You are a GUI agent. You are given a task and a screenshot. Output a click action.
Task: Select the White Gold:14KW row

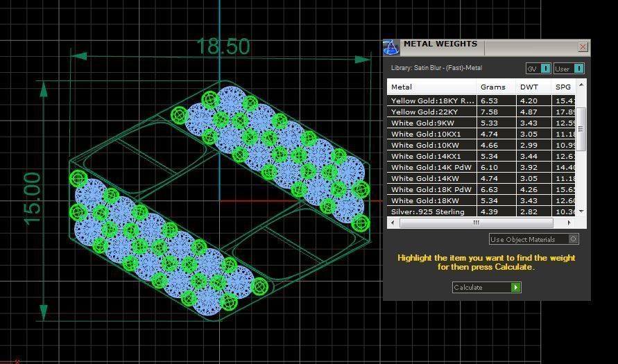click(x=481, y=178)
